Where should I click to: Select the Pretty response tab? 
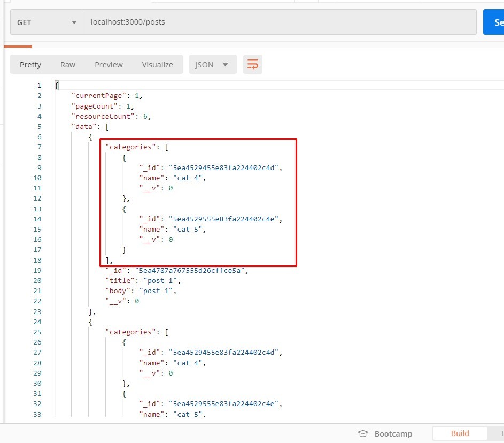(30, 64)
